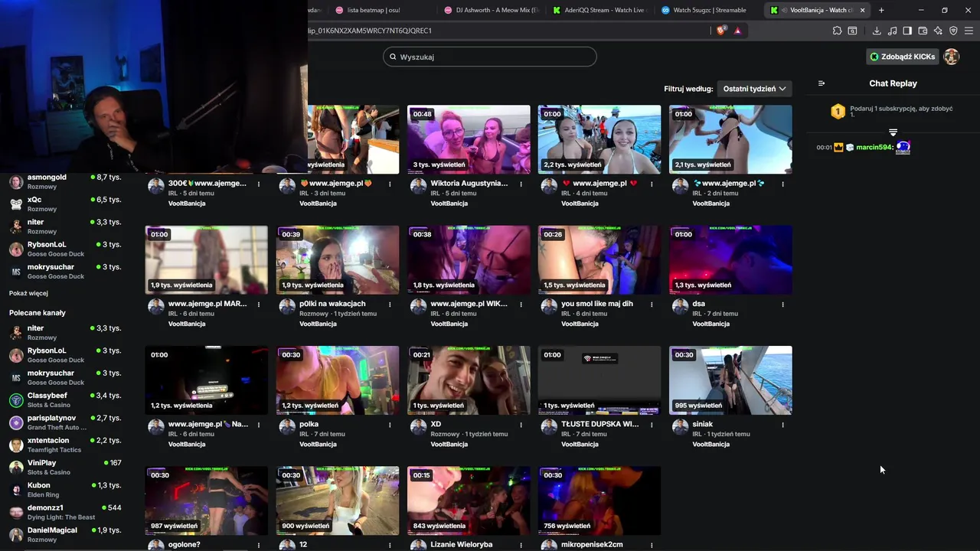The image size is (980, 551).
Task: Open the 'mikropenisek2cm' clip title
Action: pos(592,545)
